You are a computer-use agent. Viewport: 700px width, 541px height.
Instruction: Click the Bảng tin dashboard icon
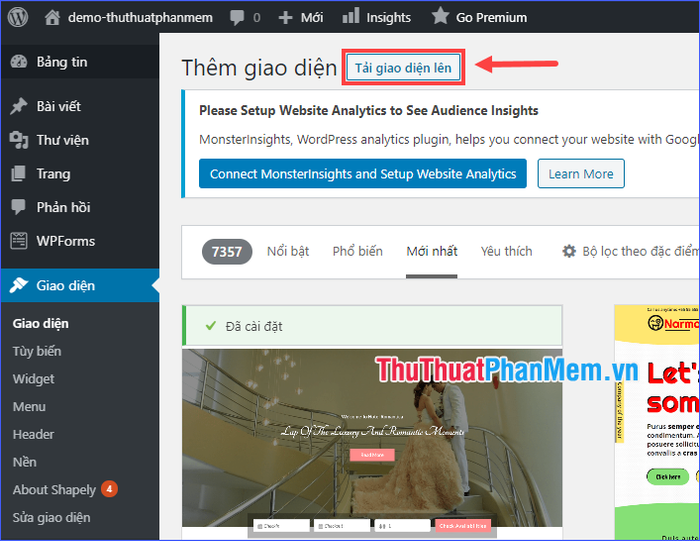(19, 62)
